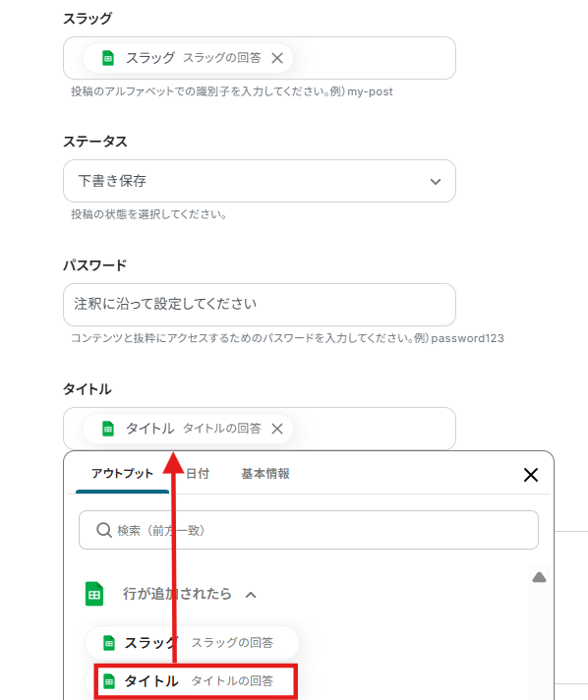
Task: Click the Google Sheets icon in スラッグ field chip
Action: (108, 58)
